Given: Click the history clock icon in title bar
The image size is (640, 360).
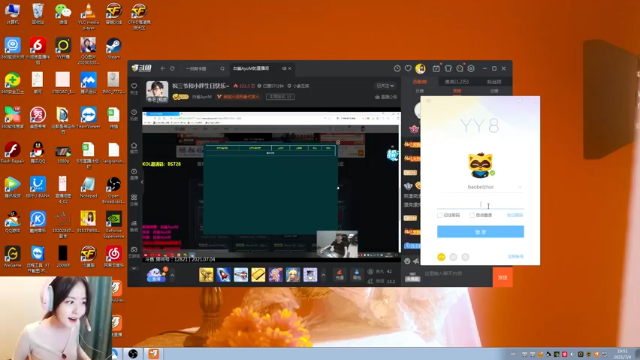Looking at the screenshot, I should [397, 69].
